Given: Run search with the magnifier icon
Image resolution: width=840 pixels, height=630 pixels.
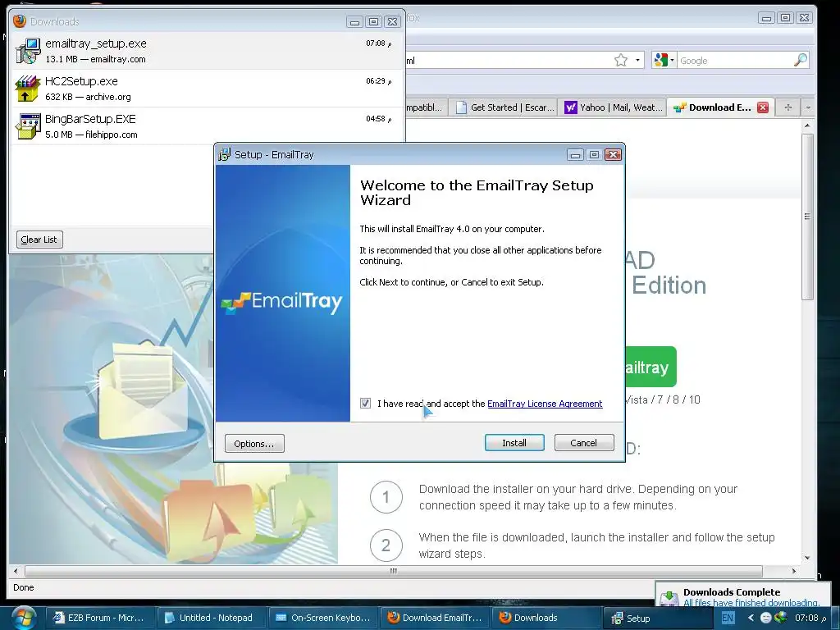Looking at the screenshot, I should click(x=801, y=60).
